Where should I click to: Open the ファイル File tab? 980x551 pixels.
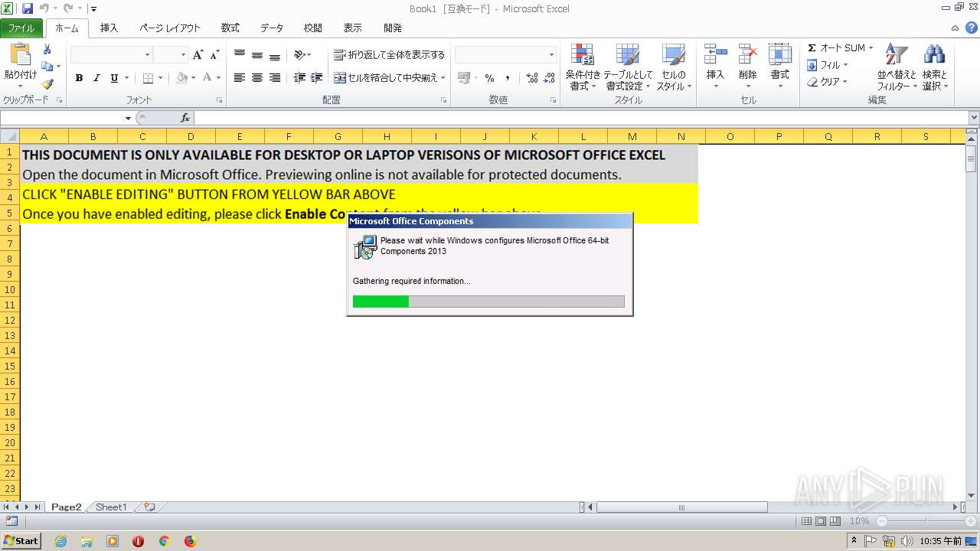21,28
